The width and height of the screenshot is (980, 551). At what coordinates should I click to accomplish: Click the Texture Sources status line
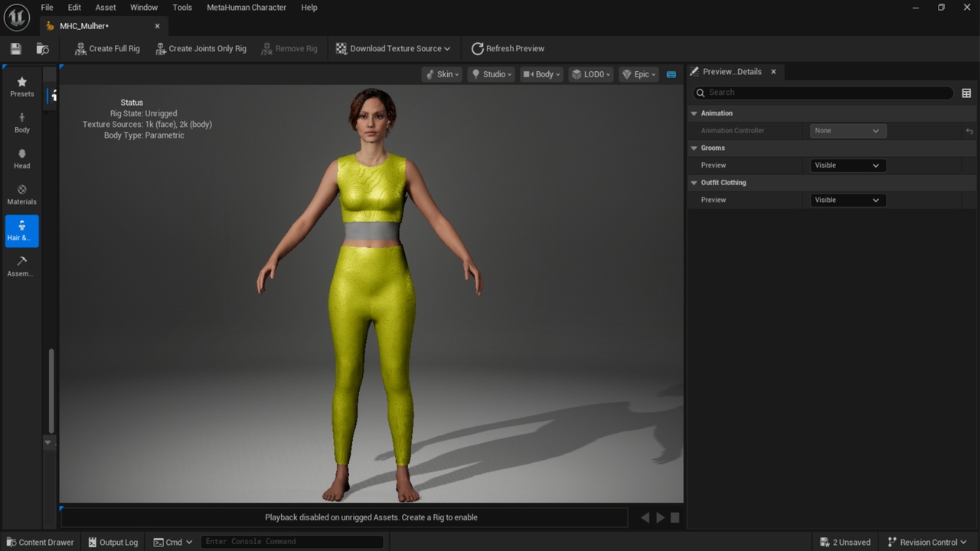click(x=147, y=124)
